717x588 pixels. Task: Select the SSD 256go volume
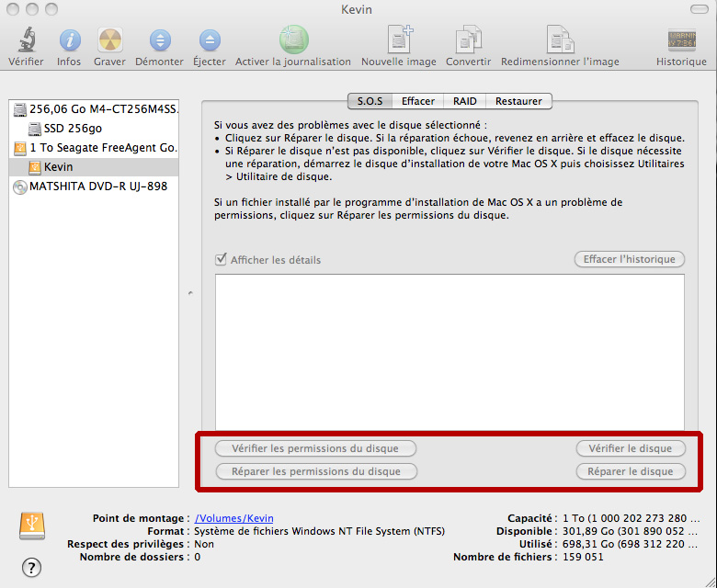(x=72, y=129)
